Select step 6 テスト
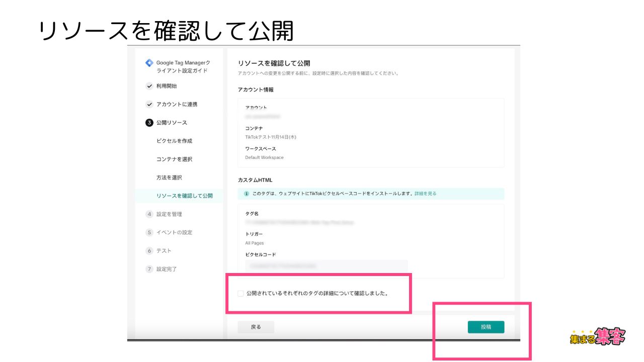The image size is (644, 362). coord(164,251)
